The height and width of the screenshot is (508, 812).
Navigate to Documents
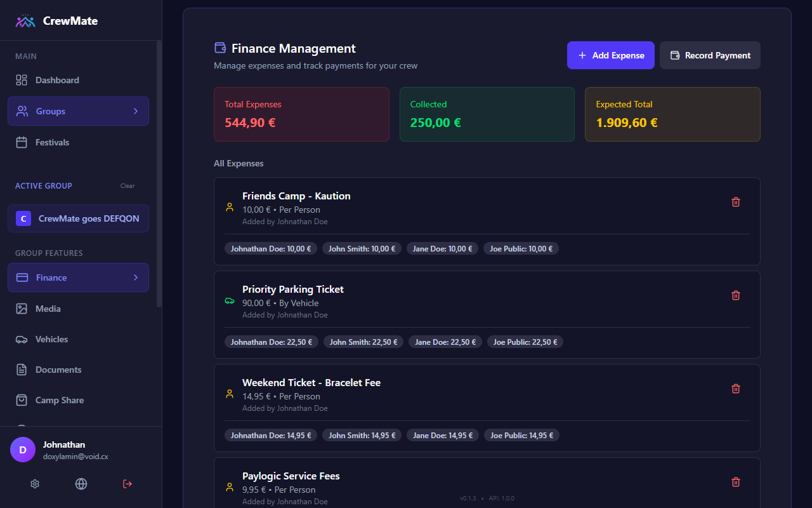click(x=78, y=370)
